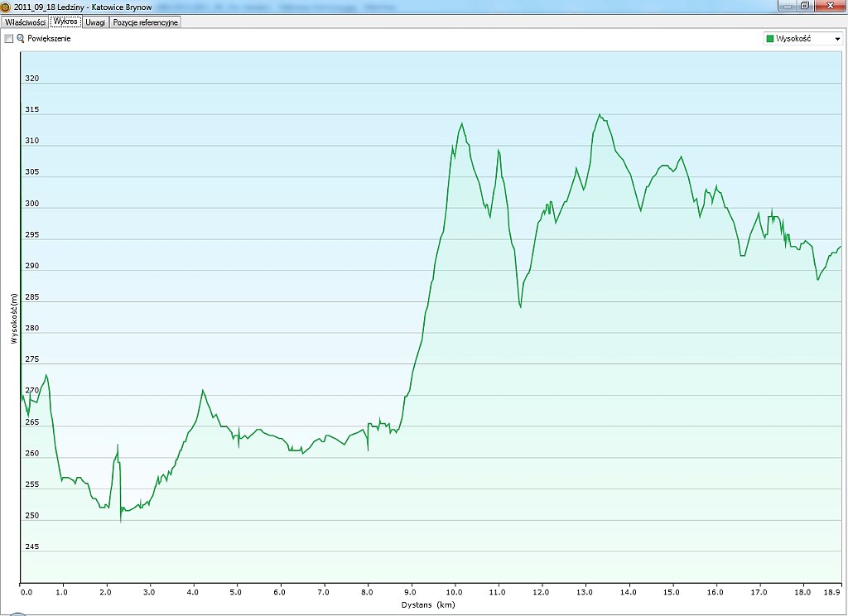Switch to the Właściwości tab
This screenshot has width=848, height=616.
click(x=25, y=22)
